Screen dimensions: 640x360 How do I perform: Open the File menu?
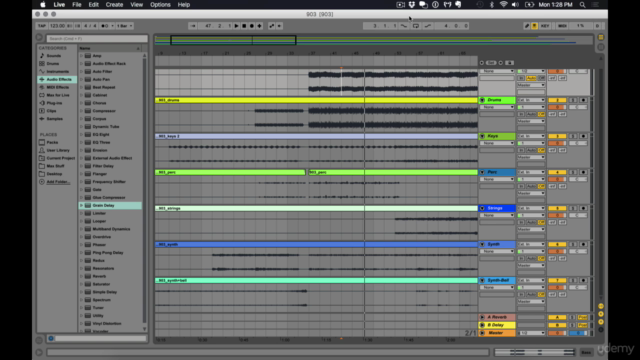click(77, 4)
